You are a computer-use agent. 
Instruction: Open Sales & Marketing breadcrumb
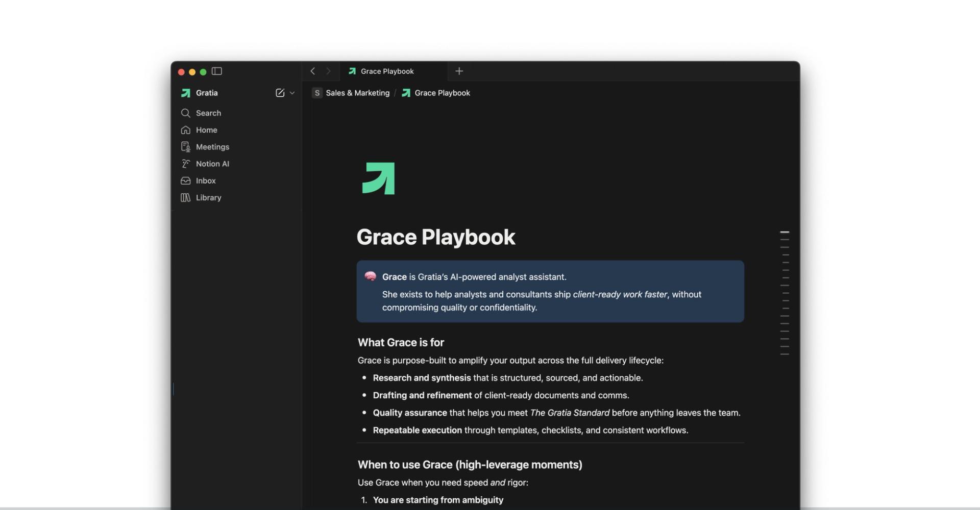tap(357, 93)
